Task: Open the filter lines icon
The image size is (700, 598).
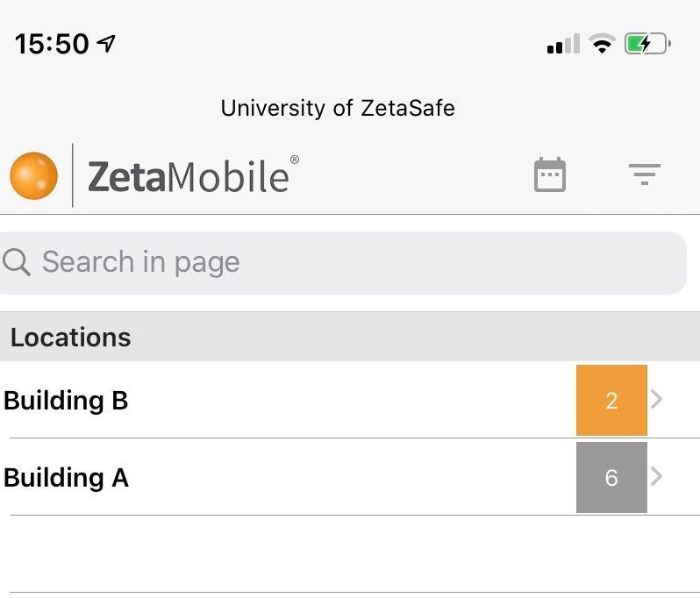Action: tap(644, 174)
